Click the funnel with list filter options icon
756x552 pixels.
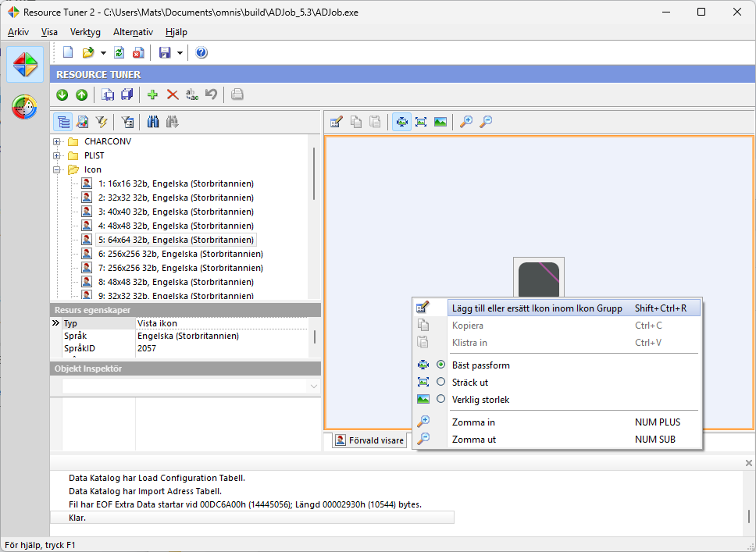coord(127,122)
